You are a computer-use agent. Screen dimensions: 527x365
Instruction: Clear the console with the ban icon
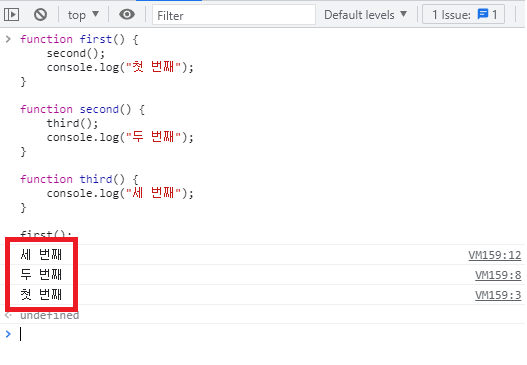(x=40, y=15)
